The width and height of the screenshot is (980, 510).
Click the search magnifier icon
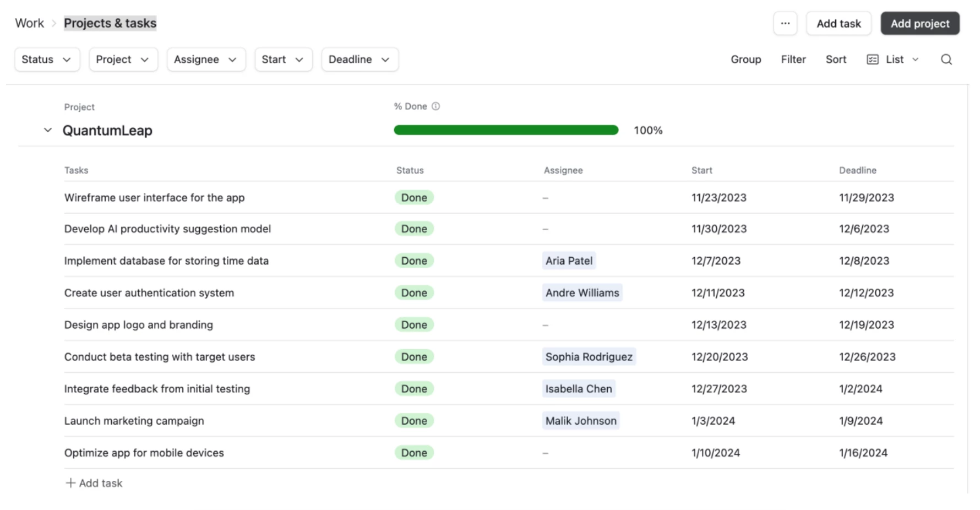pyautogui.click(x=946, y=59)
